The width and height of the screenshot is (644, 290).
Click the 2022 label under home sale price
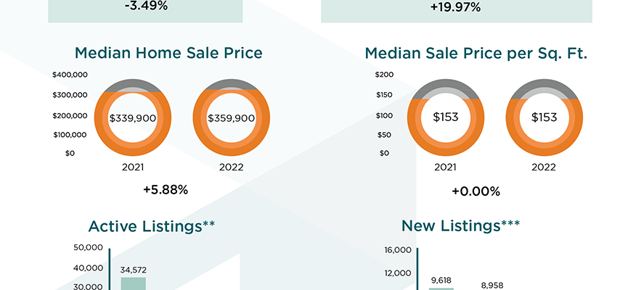231,167
